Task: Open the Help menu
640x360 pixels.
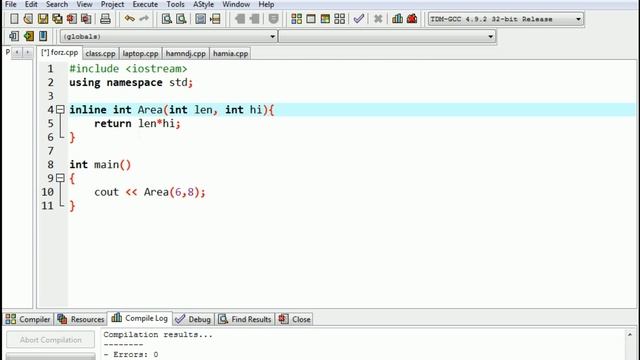Action: pyautogui.click(x=266, y=4)
